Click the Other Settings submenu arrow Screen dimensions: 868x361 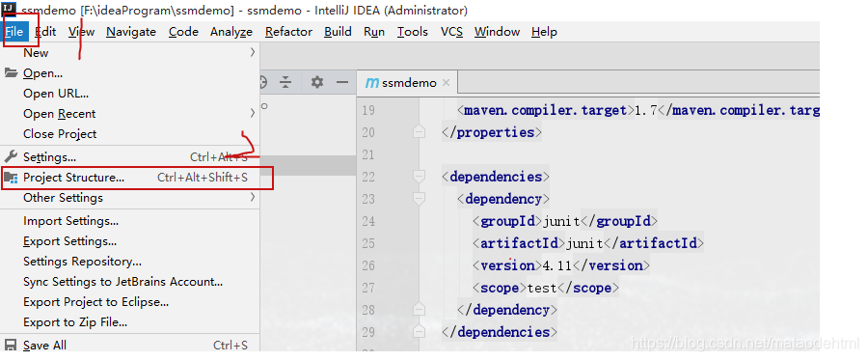253,197
